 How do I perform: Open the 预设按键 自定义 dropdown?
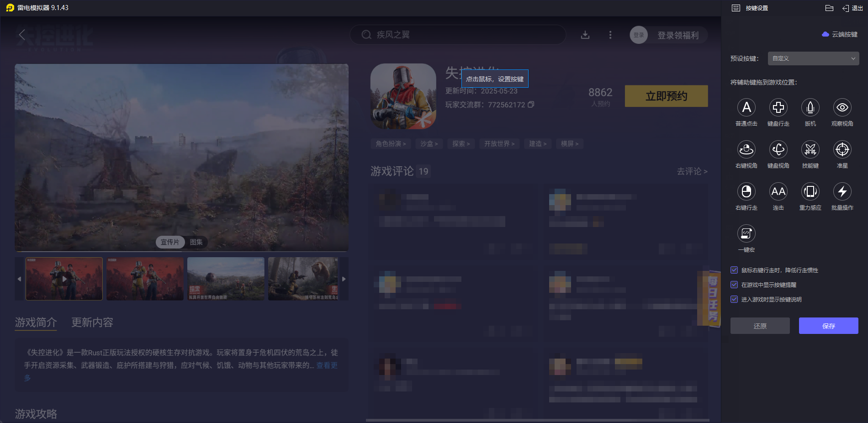(814, 58)
